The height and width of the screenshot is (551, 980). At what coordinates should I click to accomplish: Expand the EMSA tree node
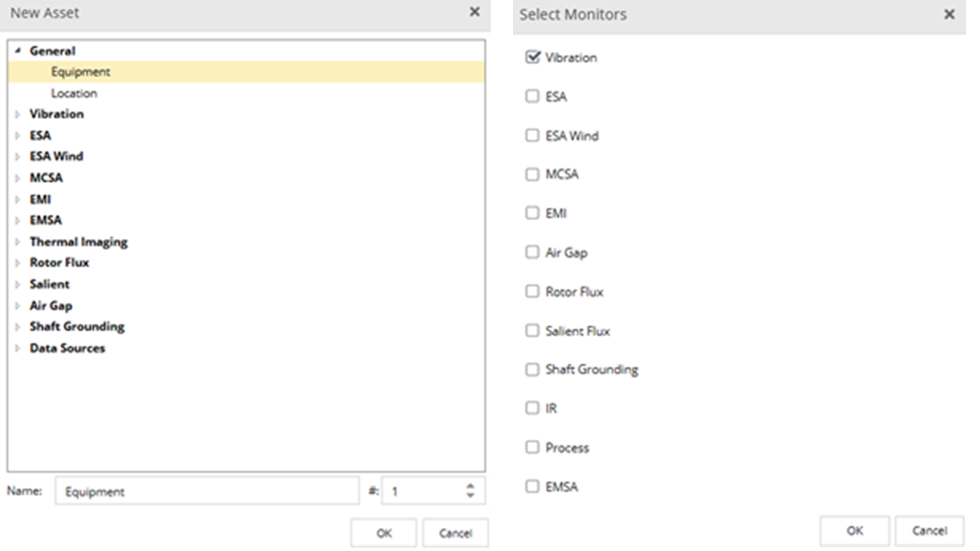[18, 220]
